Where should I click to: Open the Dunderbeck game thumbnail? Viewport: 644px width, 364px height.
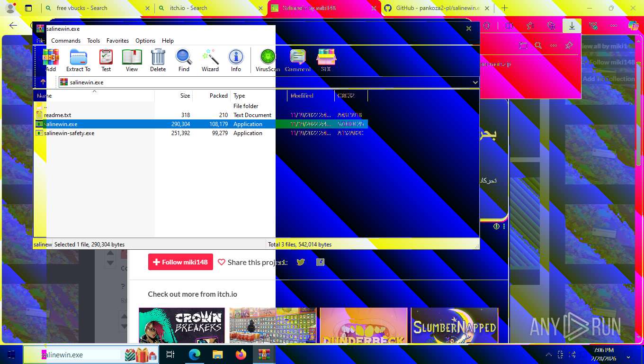point(364,326)
